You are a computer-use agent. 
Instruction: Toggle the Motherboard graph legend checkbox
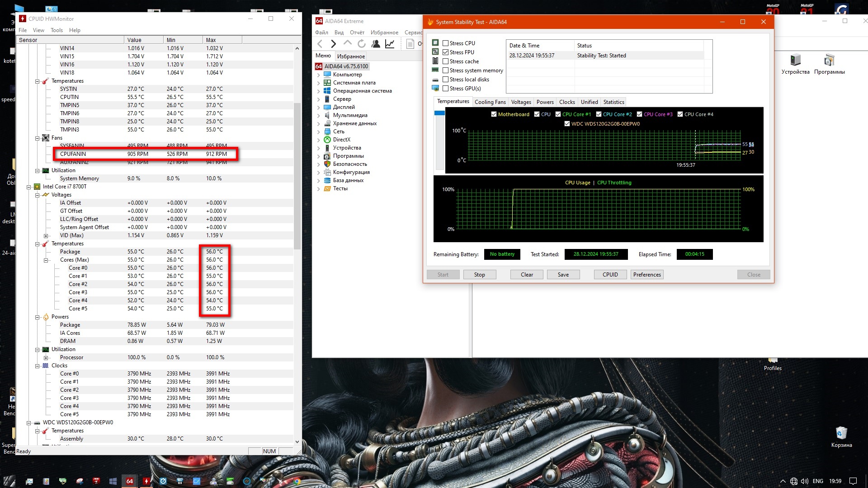pyautogui.click(x=494, y=114)
